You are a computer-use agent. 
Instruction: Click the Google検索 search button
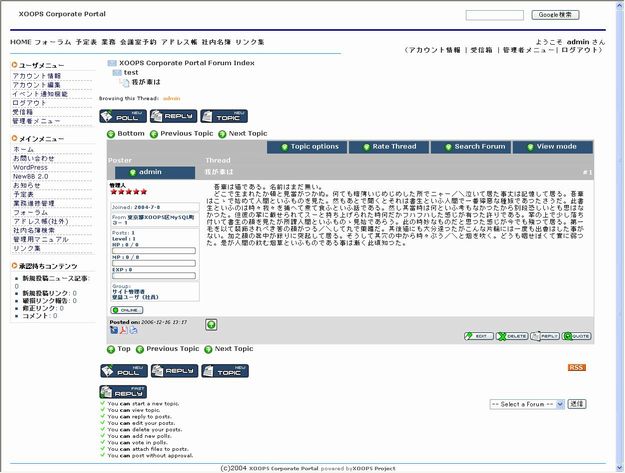click(556, 15)
